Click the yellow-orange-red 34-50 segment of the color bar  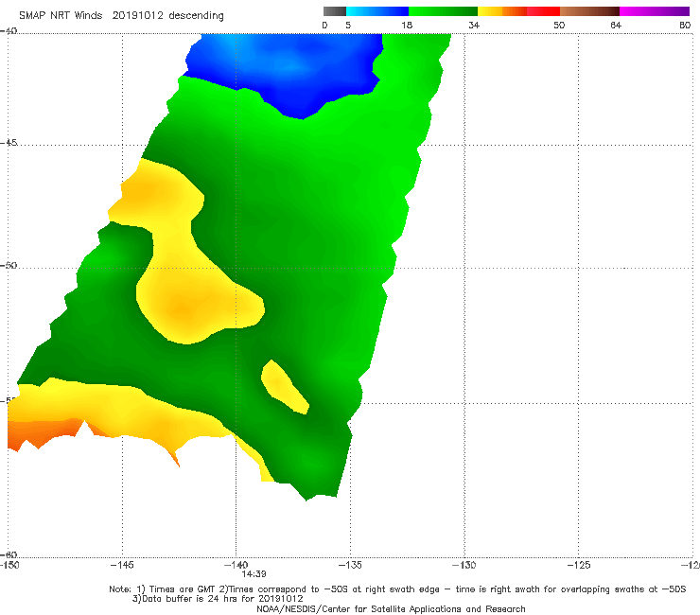[518, 11]
